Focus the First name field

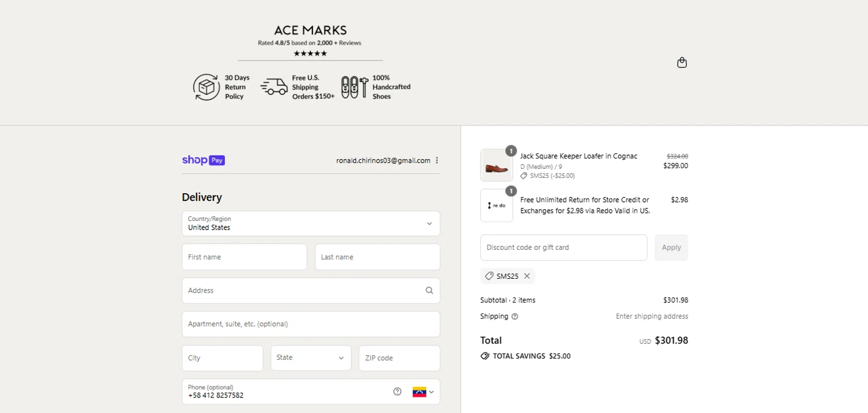click(x=244, y=257)
